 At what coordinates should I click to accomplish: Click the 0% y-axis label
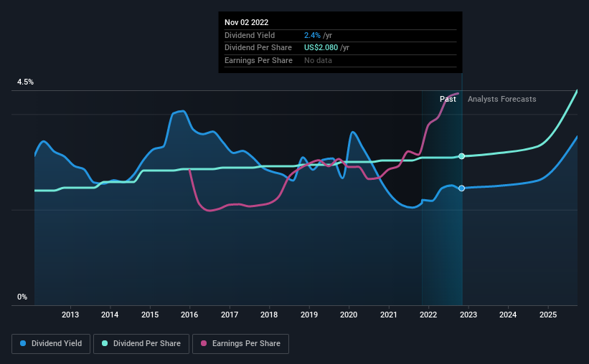22,297
